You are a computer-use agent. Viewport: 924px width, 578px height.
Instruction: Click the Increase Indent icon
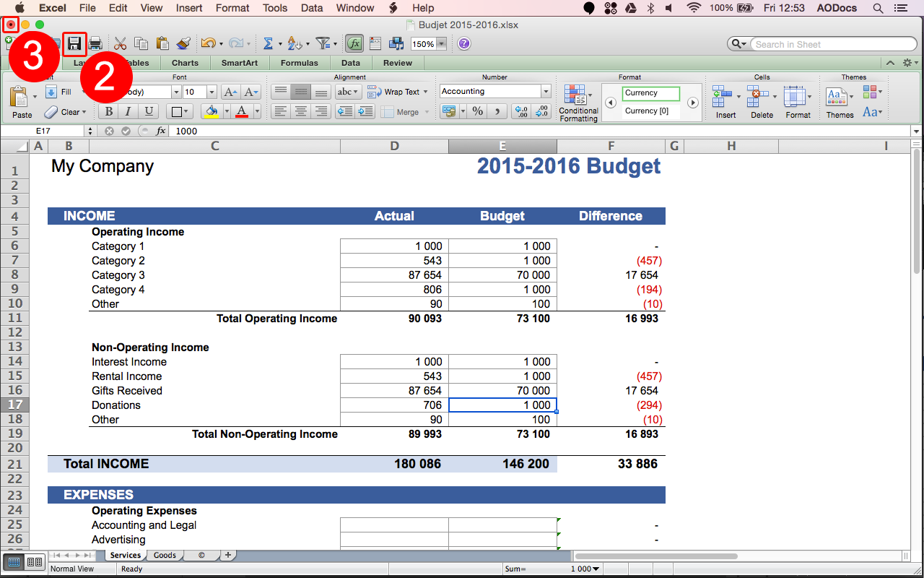click(x=365, y=111)
